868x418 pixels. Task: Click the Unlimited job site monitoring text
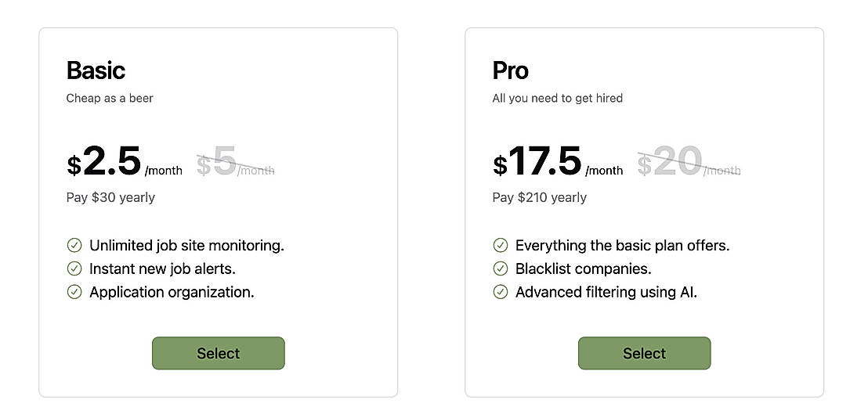[186, 245]
